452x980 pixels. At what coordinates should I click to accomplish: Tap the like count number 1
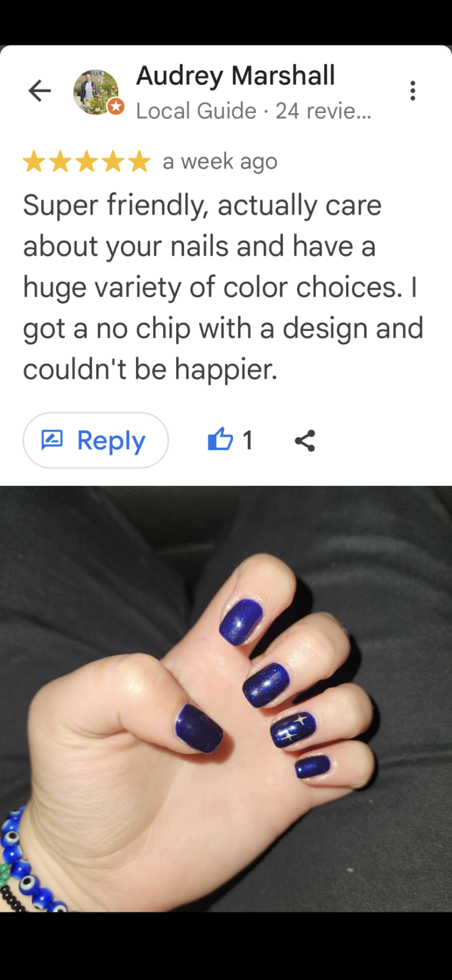coord(247,441)
